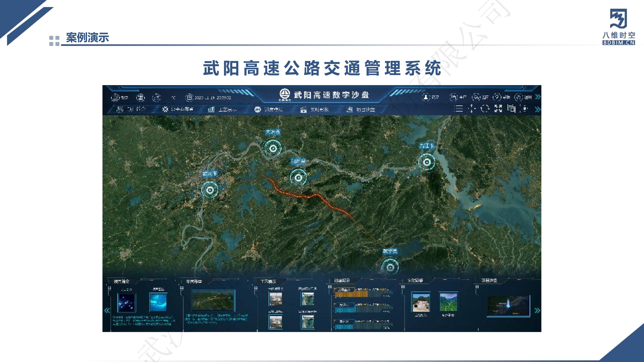Click the help question mark icon
Screen dimensions: 644x362
[x=497, y=97]
